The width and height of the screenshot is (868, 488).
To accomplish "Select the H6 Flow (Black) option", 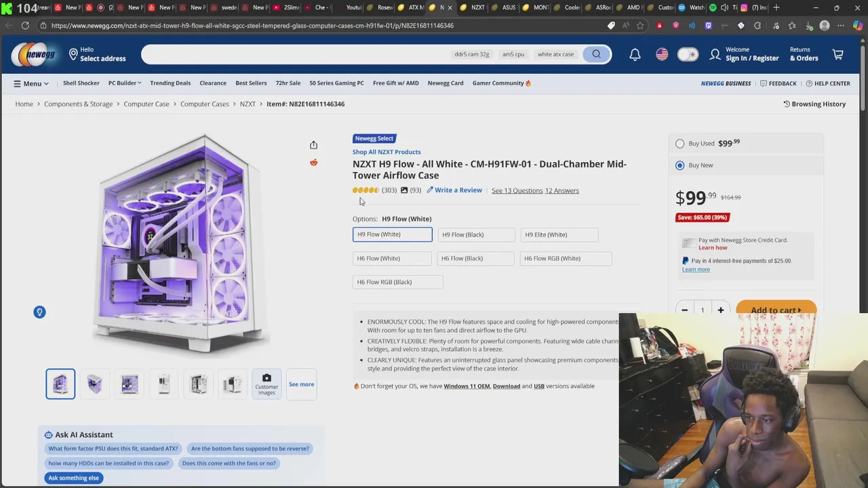I will 475,258.
